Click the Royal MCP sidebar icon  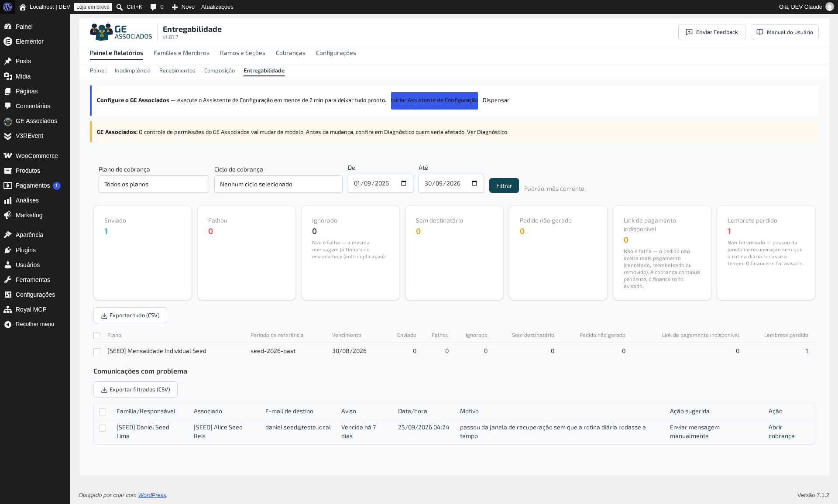pos(8,309)
